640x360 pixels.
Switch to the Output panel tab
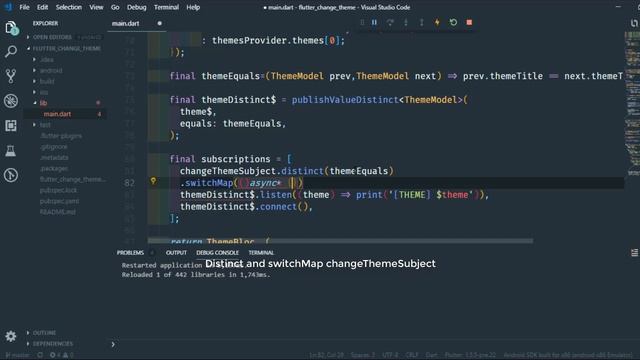pyautogui.click(x=176, y=253)
